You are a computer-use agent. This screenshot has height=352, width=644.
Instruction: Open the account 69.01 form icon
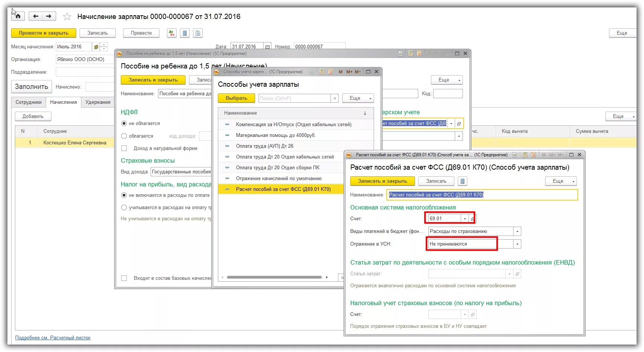click(472, 219)
